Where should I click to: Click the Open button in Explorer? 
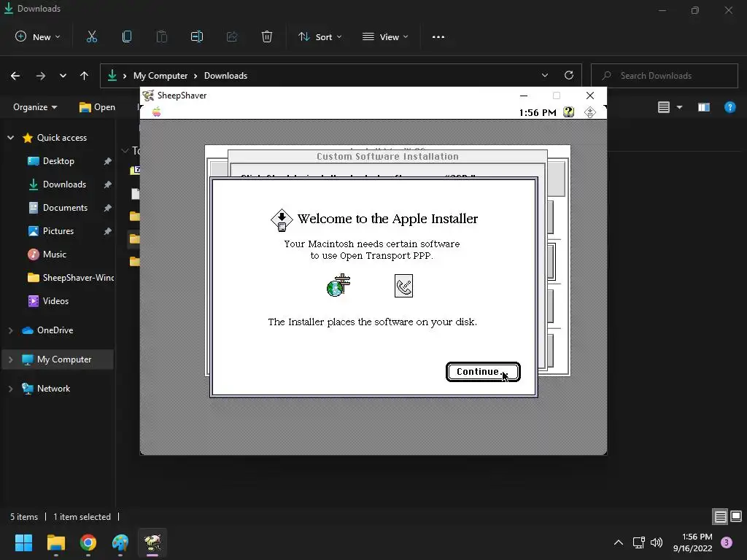[x=97, y=107]
